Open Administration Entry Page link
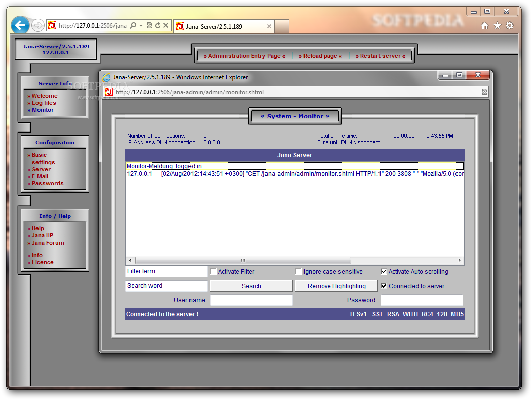The height and width of the screenshot is (400, 532). [244, 56]
